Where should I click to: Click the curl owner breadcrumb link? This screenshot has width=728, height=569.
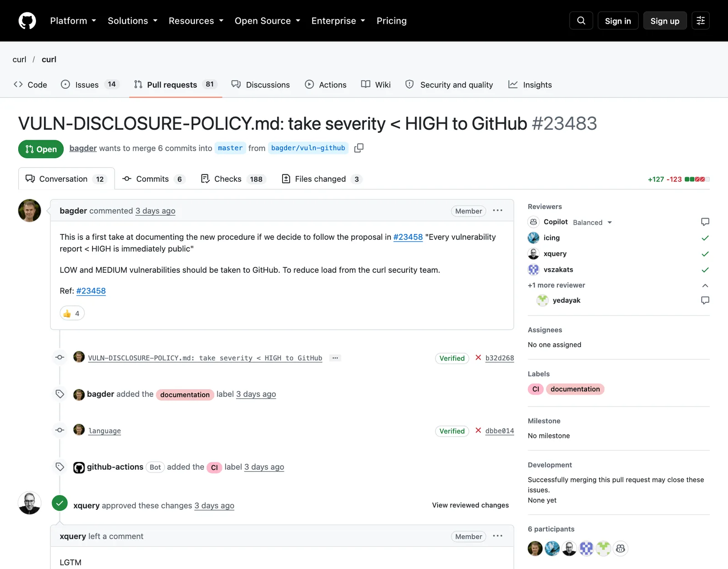(x=20, y=60)
